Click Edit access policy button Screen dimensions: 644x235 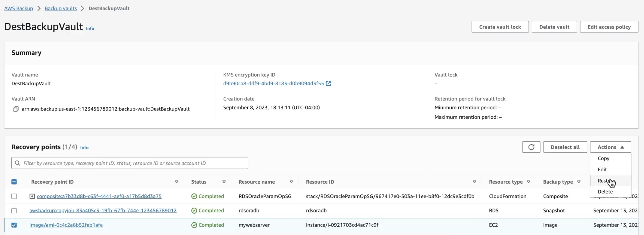tap(609, 27)
